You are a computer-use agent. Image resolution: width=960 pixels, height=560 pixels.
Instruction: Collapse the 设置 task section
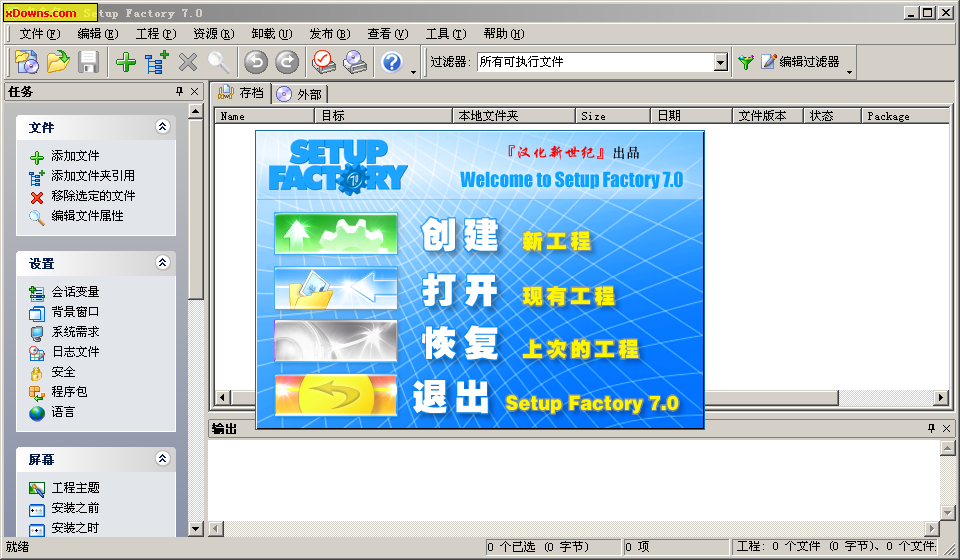click(x=162, y=263)
